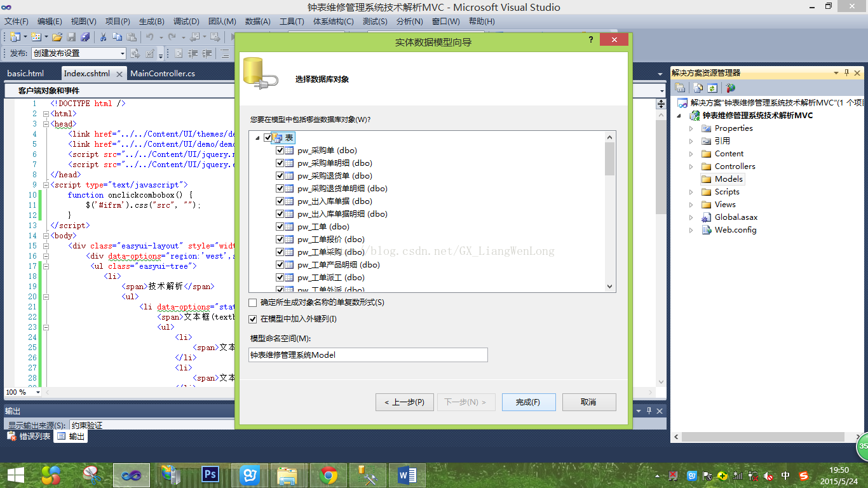Uncheck the pw_采购单明细 (dbo) checkbox
The width and height of the screenshot is (868, 488).
(x=280, y=163)
